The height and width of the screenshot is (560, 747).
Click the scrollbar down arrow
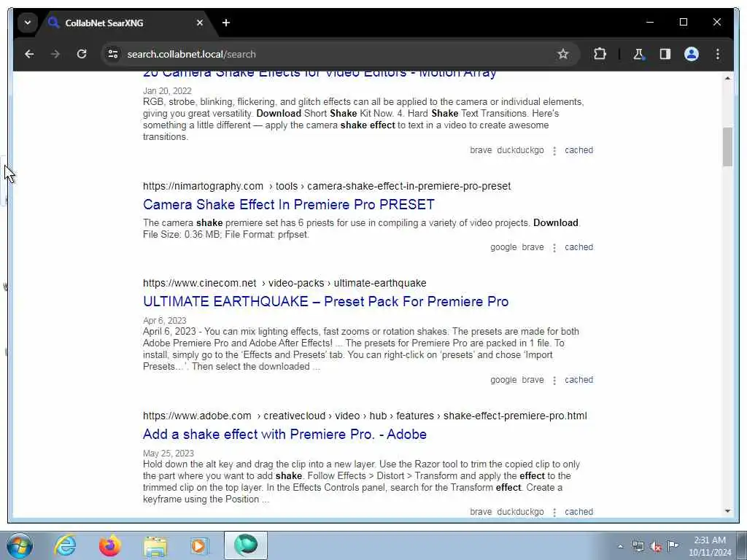click(727, 511)
